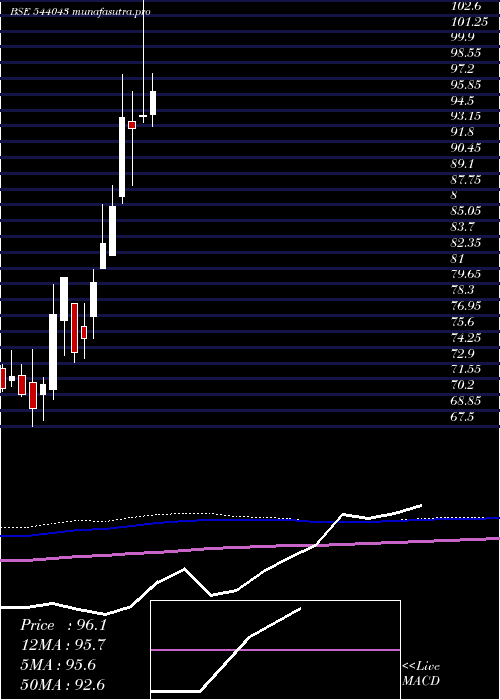The width and height of the screenshot is (500, 700).
Task: Click the 68.85 price label
Action: pyautogui.click(x=466, y=401)
